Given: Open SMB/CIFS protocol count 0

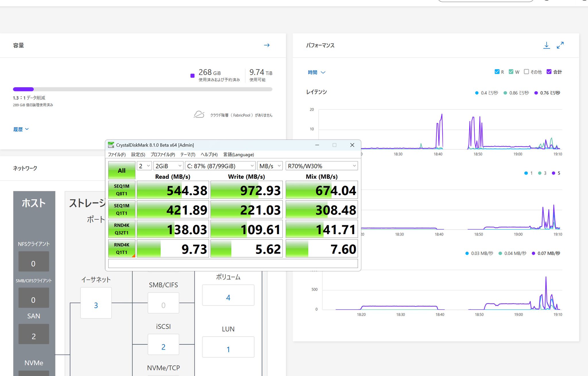Looking at the screenshot, I should [x=163, y=303].
